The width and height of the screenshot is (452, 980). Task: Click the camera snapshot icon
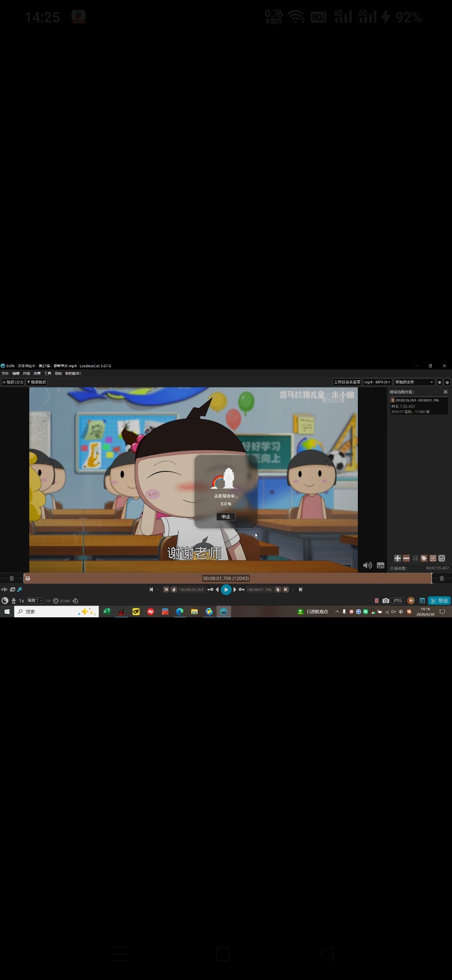(386, 601)
